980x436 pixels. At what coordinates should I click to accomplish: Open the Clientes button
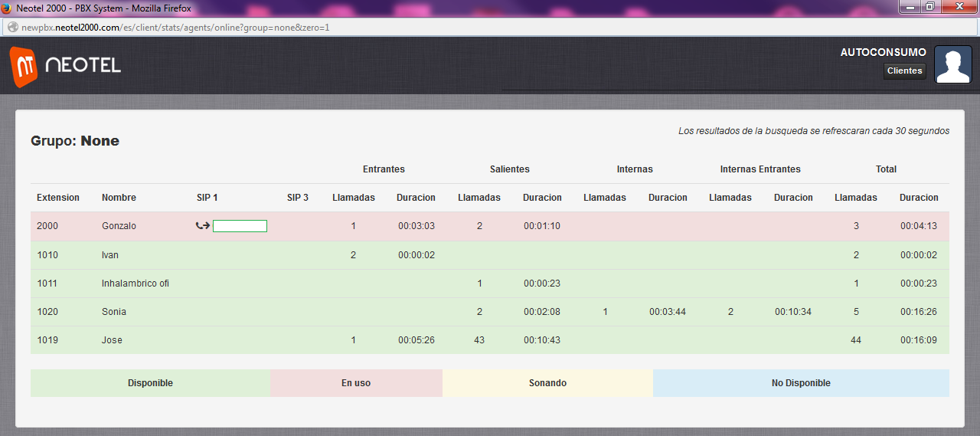(x=904, y=70)
